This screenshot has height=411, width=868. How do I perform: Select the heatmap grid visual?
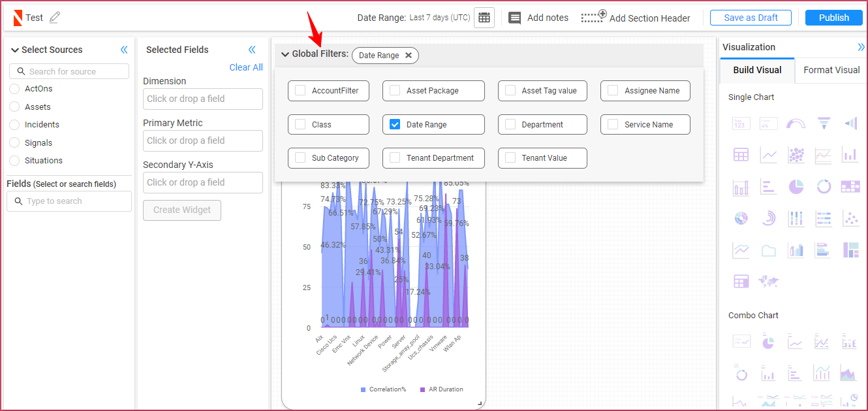tap(850, 187)
